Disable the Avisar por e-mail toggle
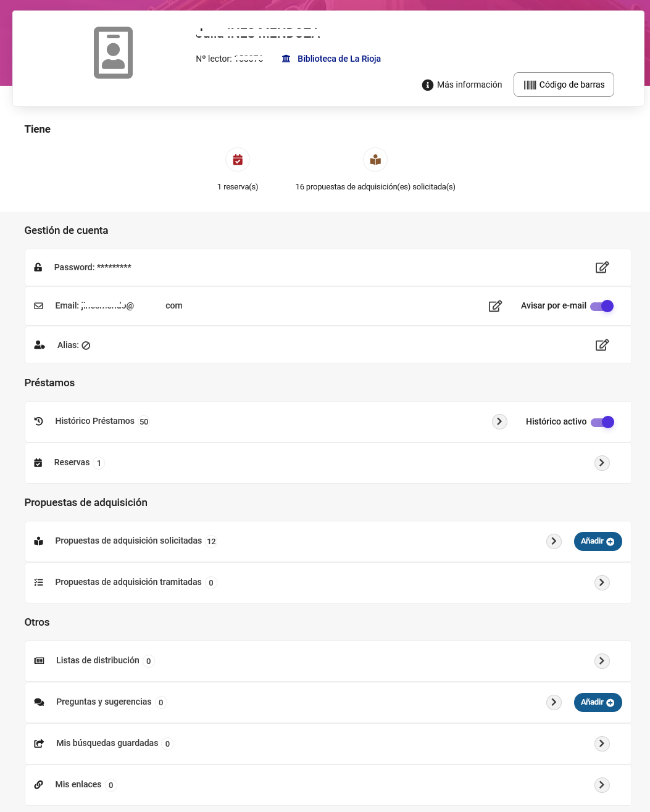 602,306
